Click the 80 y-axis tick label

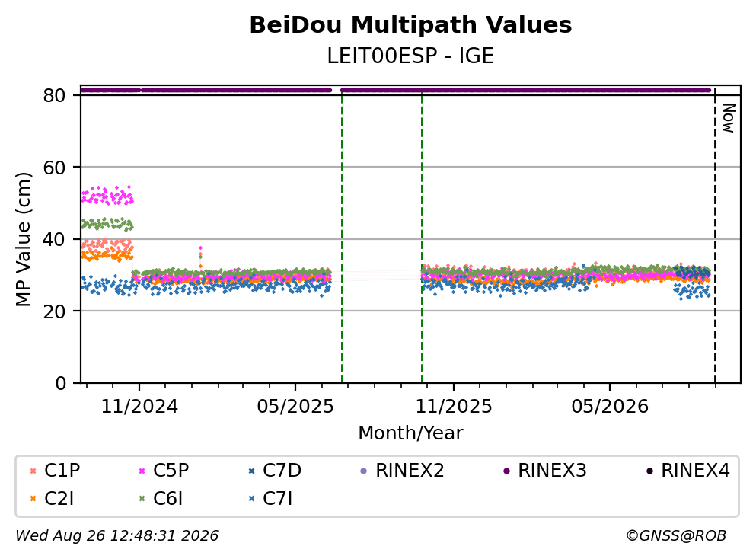tap(54, 95)
